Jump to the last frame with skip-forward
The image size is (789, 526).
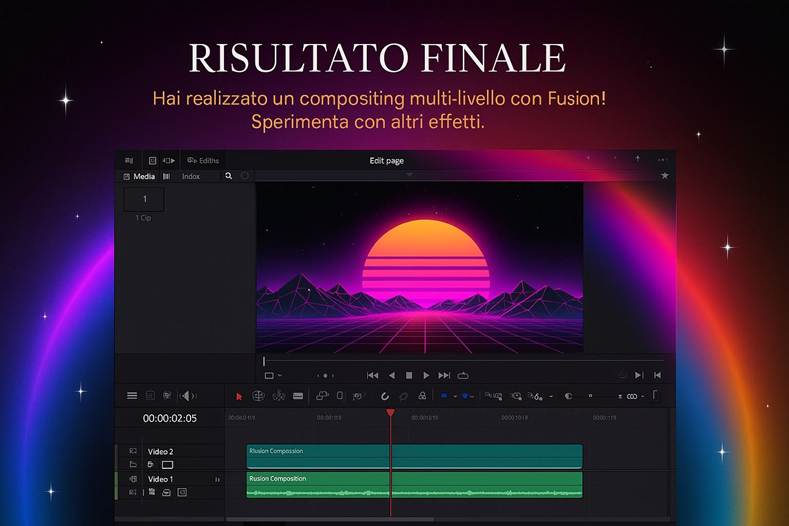pos(444,375)
